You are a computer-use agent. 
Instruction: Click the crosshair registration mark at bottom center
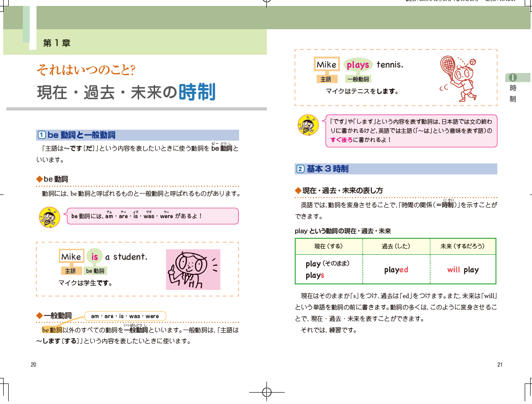pyautogui.click(x=267, y=392)
